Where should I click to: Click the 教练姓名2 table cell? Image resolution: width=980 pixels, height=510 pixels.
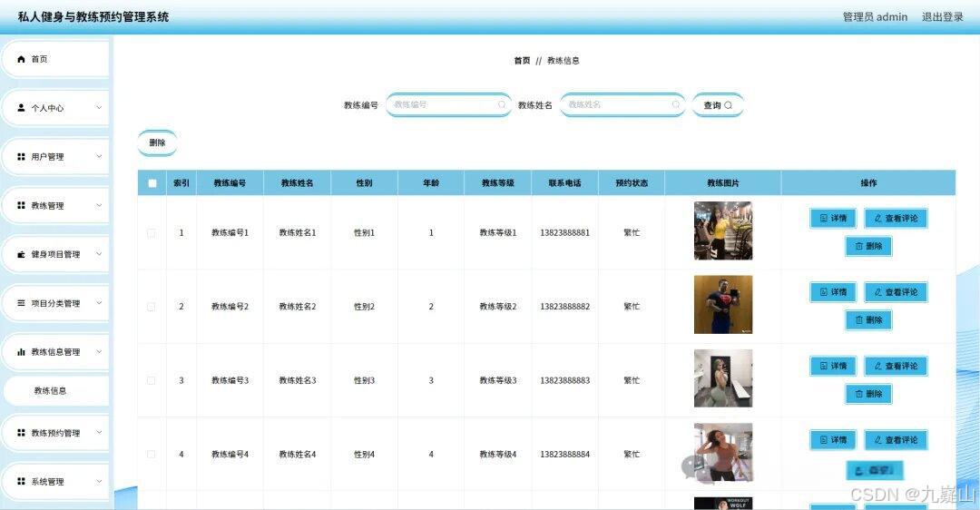298,306
